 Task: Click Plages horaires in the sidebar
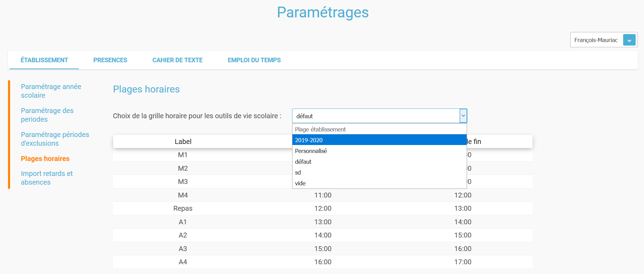click(x=45, y=159)
